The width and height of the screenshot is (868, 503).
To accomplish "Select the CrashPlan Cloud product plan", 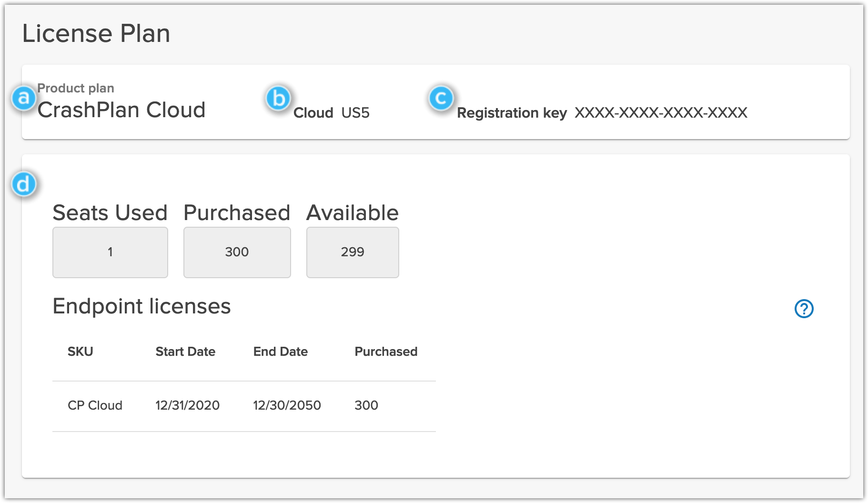I will pos(122,110).
